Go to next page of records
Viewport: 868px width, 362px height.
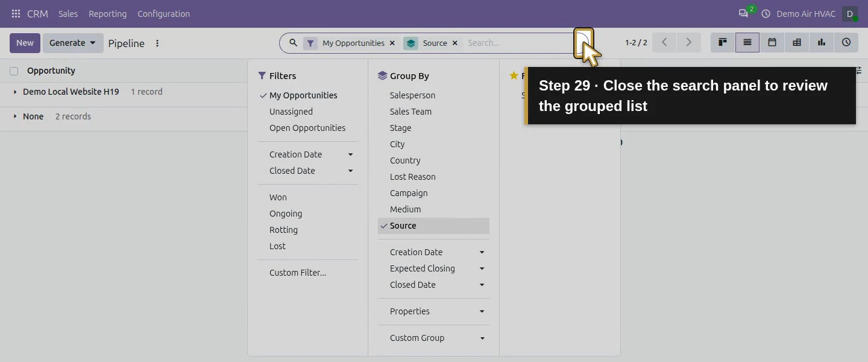(688, 43)
